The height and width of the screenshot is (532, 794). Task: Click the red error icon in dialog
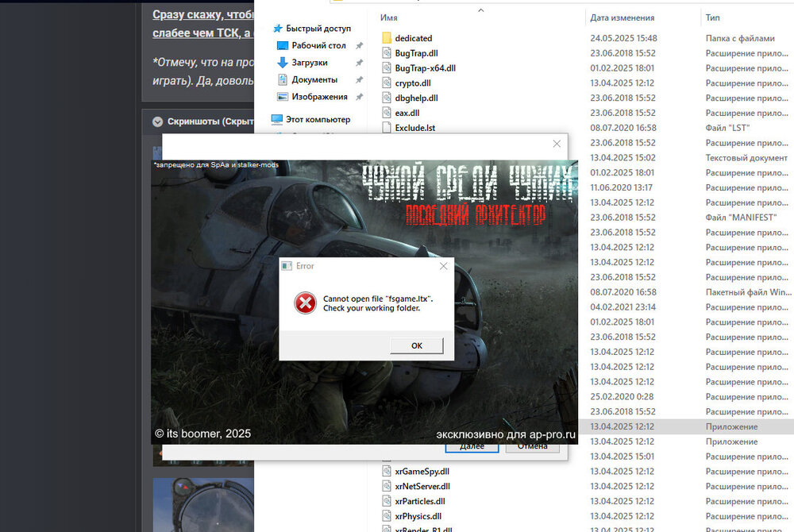pos(306,303)
